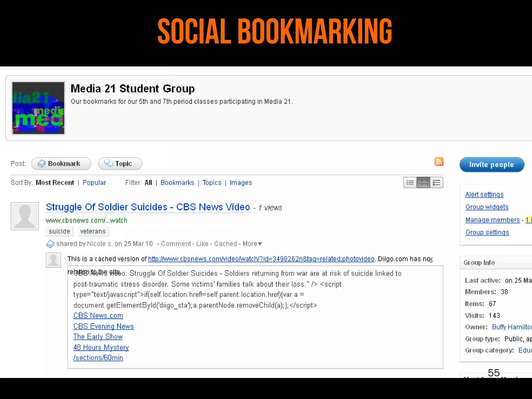
Task: Click the Media 21 group logo image
Action: pos(38,108)
